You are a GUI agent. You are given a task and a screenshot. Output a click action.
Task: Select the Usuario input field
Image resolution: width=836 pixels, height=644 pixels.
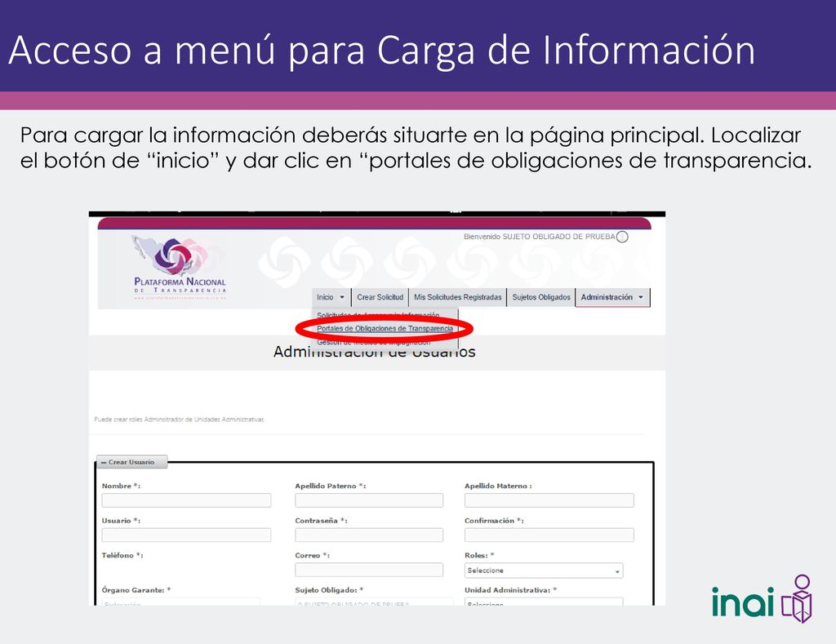186,535
